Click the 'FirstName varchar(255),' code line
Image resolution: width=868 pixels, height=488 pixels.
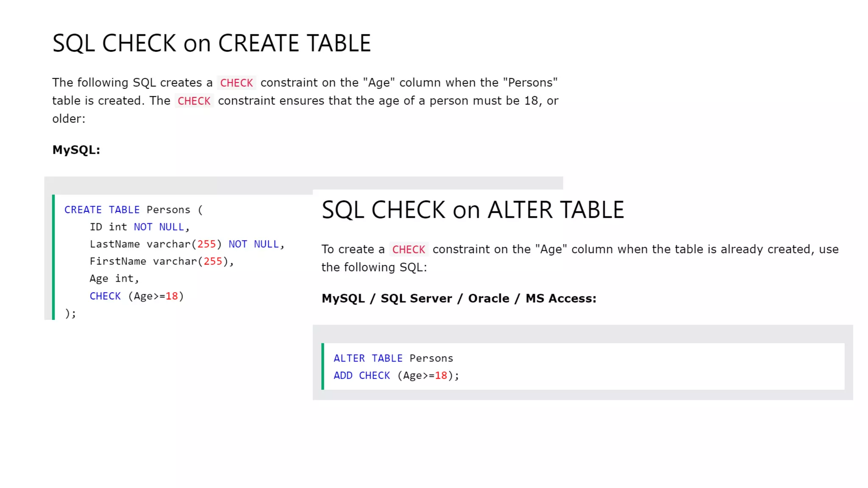pos(161,261)
